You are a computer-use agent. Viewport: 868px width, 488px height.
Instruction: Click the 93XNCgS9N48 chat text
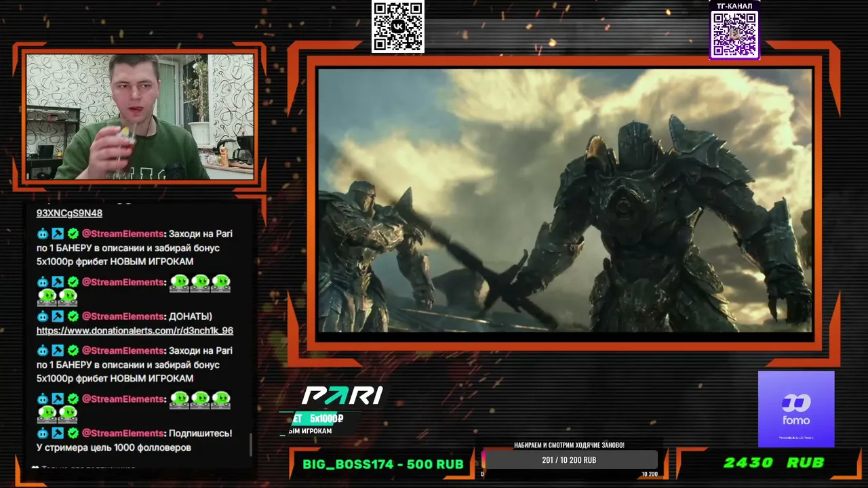pyautogui.click(x=69, y=213)
